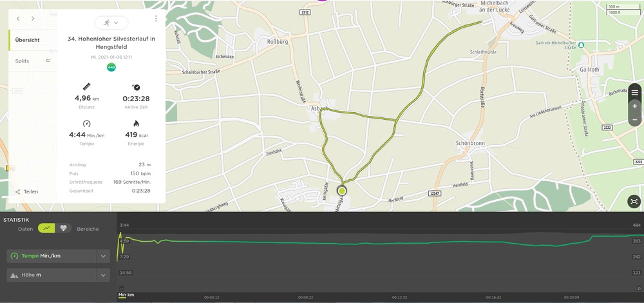Open the map layers menu
644x303 pixels.
tap(634, 93)
